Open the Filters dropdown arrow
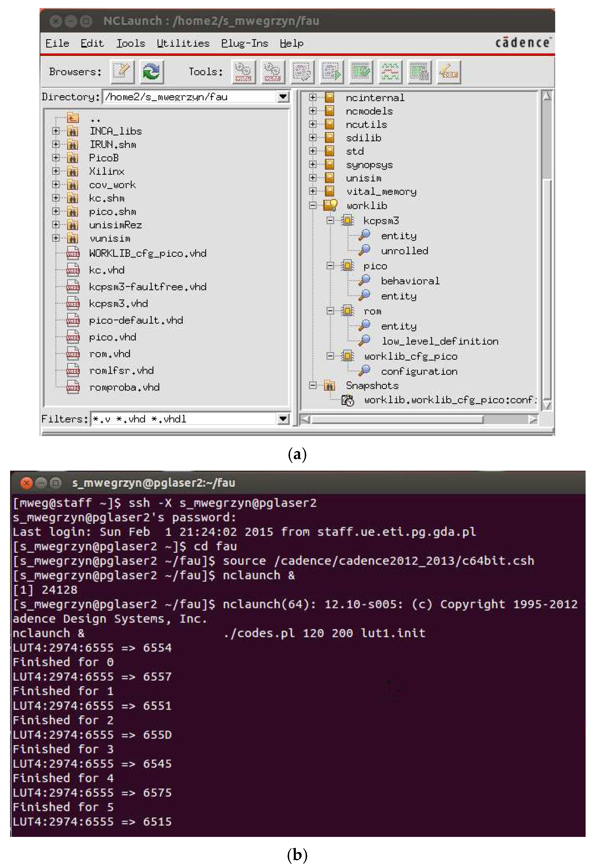 pyautogui.click(x=283, y=419)
